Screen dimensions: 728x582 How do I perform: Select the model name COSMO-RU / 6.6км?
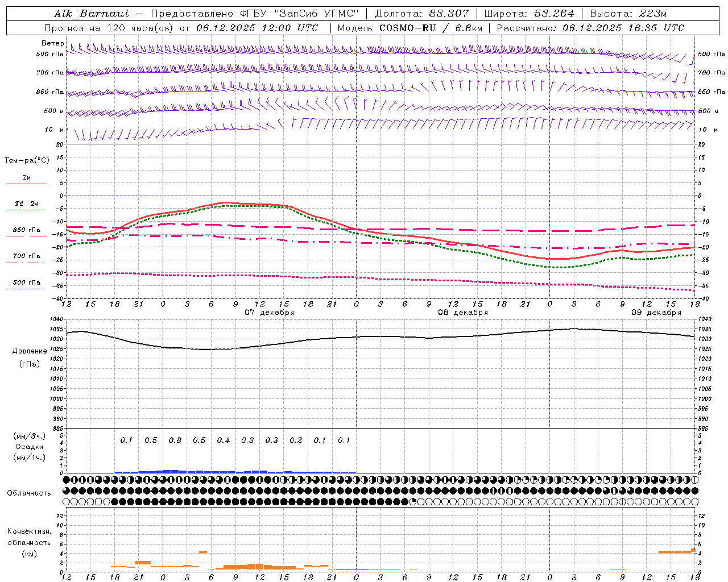[431, 28]
